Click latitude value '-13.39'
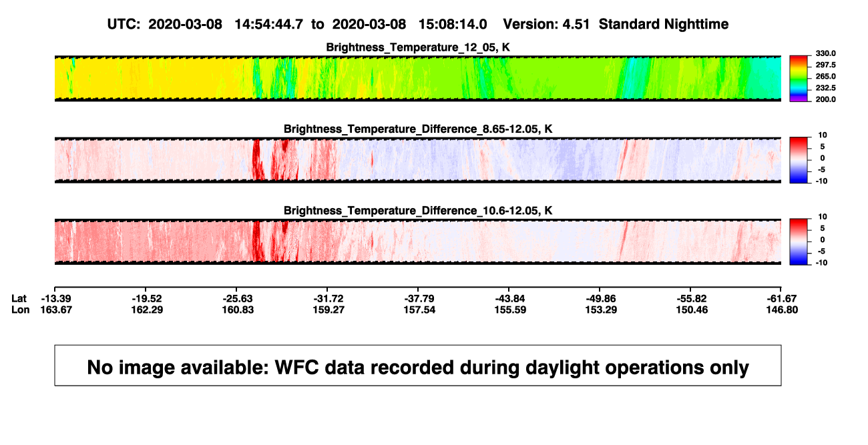 tap(56, 298)
